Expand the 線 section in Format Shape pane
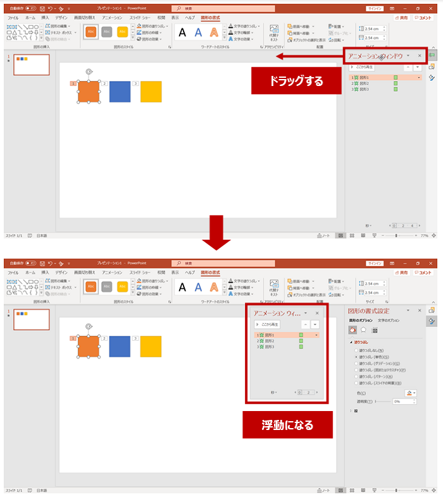This screenshot has width=443, height=504. [x=351, y=411]
